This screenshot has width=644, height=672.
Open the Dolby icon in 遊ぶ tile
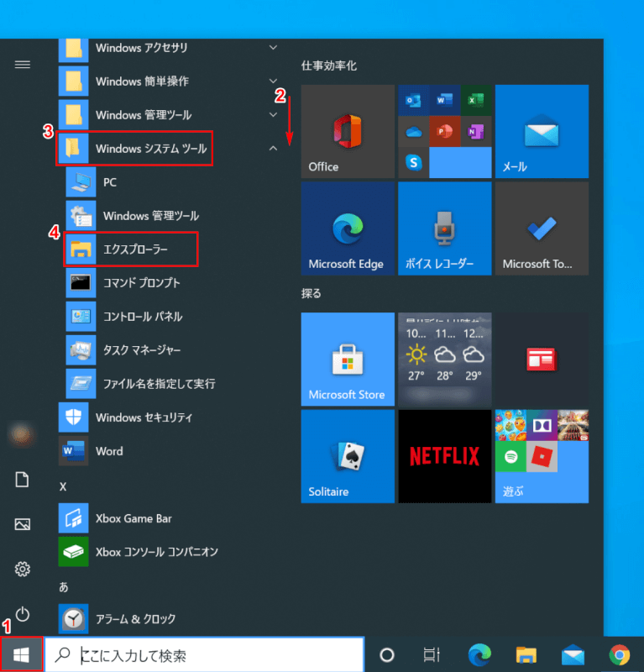[x=542, y=426]
